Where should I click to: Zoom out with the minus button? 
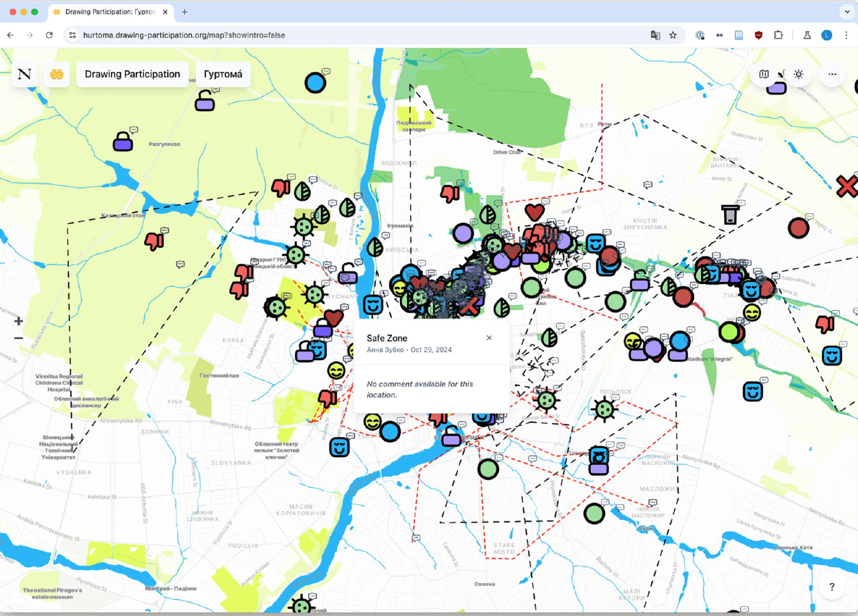18,338
